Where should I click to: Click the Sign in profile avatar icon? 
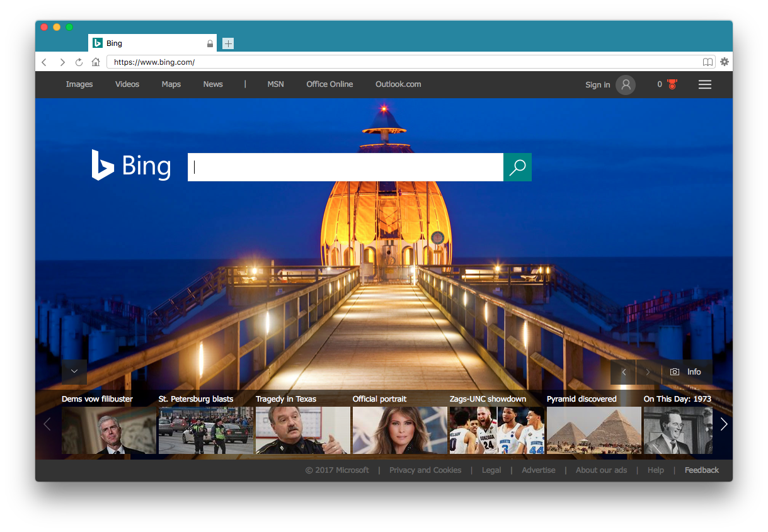pos(626,84)
